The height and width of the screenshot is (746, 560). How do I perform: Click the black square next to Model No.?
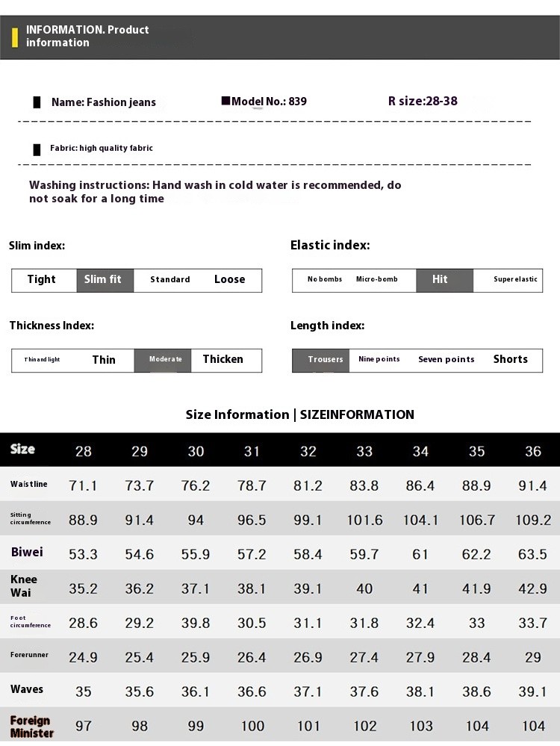click(x=225, y=100)
